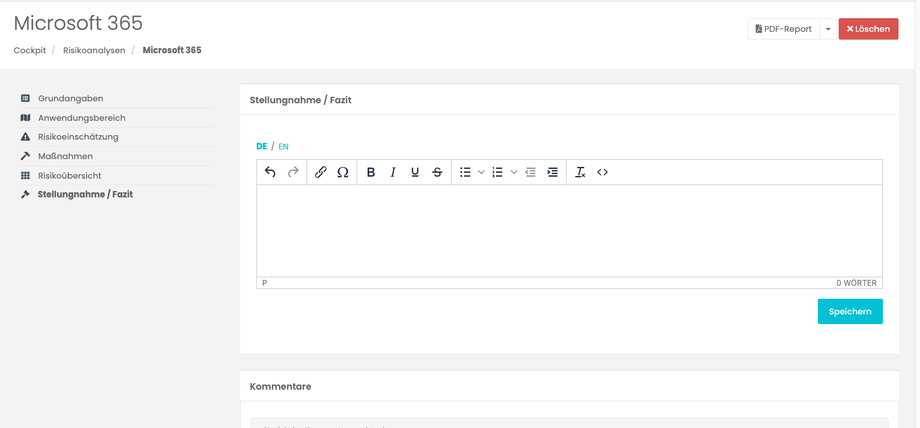Open the PDF-Report dropdown caret
The width and height of the screenshot is (920, 428).
click(828, 29)
